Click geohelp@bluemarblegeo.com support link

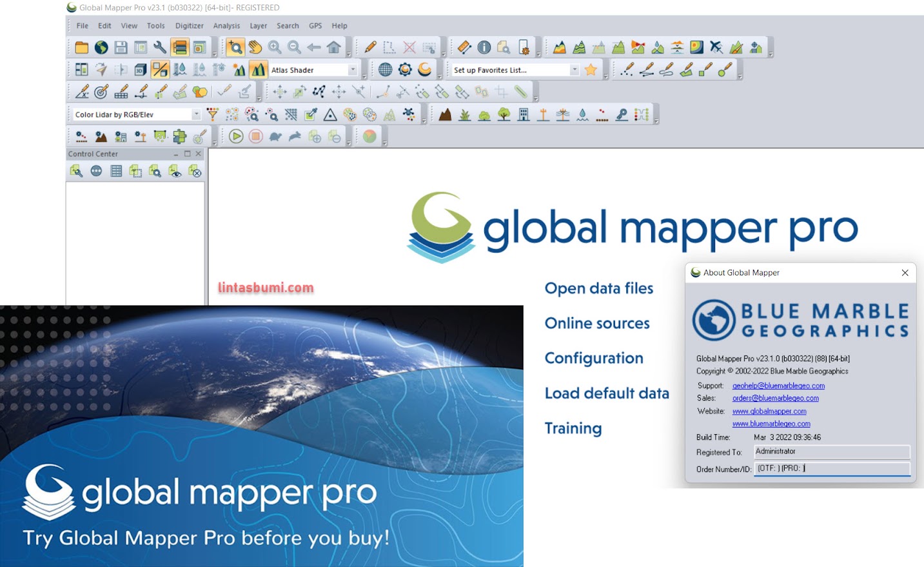coord(778,386)
